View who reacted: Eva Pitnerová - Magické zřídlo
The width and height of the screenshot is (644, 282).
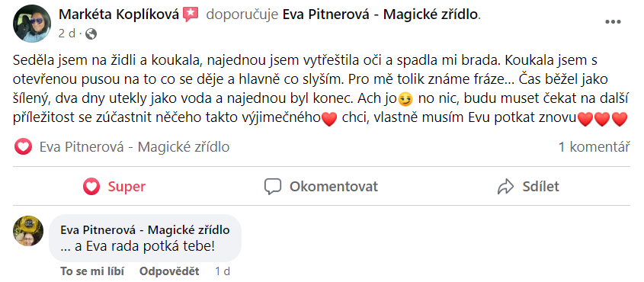point(134,146)
